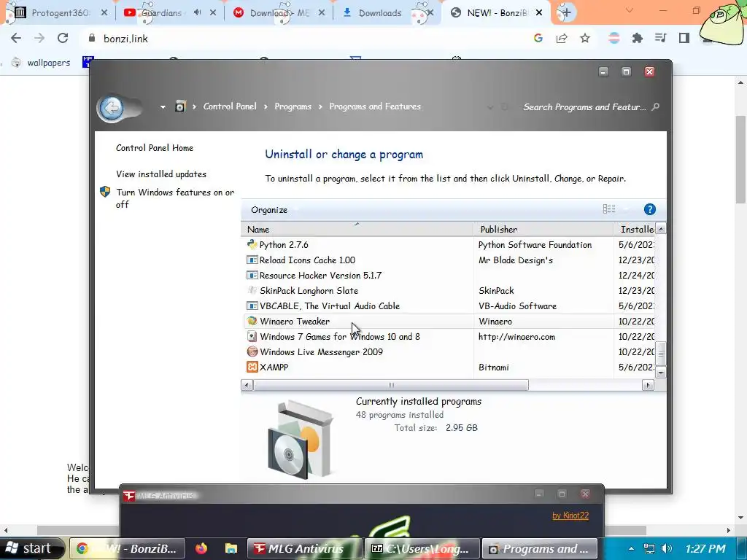Image resolution: width=747 pixels, height=560 pixels.
Task: Select Python 2.7.6 program icon
Action: [252, 245]
